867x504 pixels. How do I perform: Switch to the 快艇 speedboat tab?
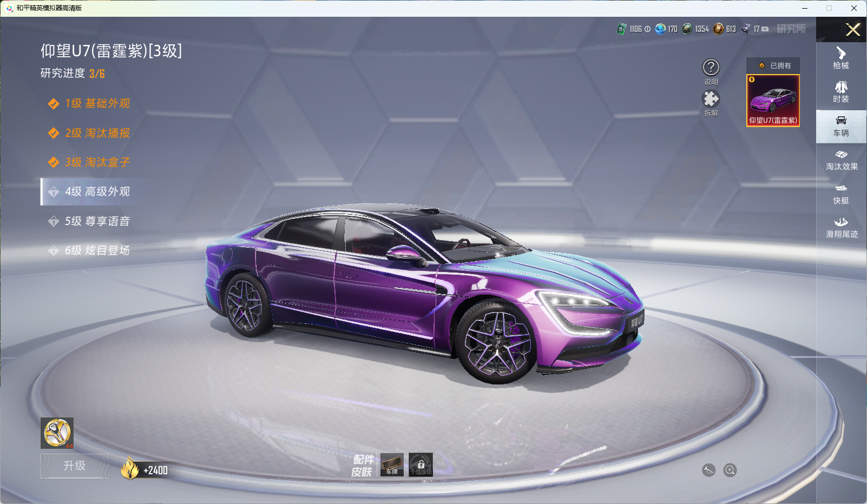click(841, 194)
